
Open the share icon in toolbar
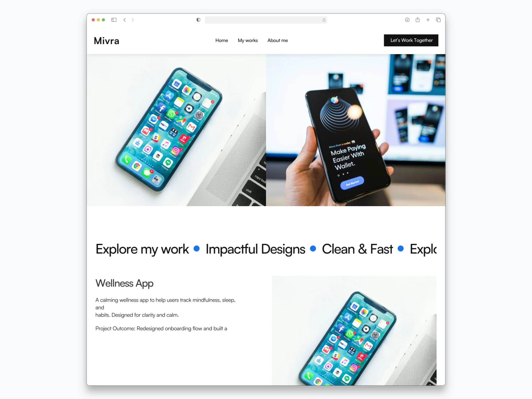point(418,20)
